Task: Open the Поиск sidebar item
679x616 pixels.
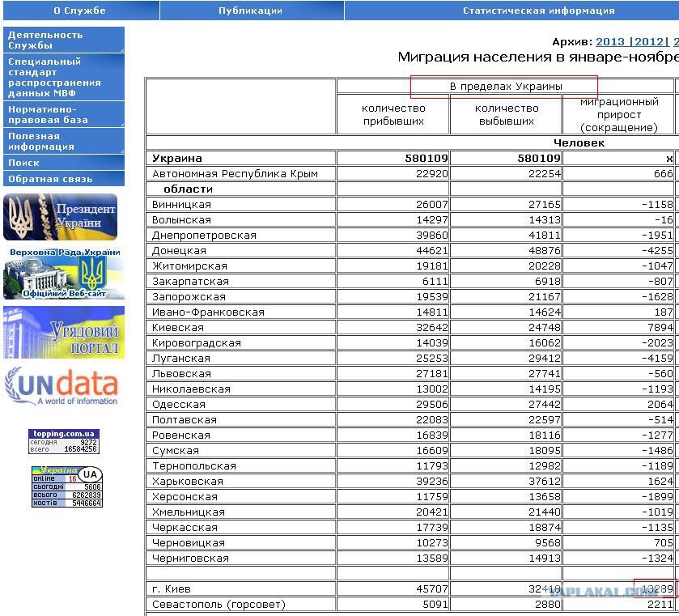Action: [64, 163]
